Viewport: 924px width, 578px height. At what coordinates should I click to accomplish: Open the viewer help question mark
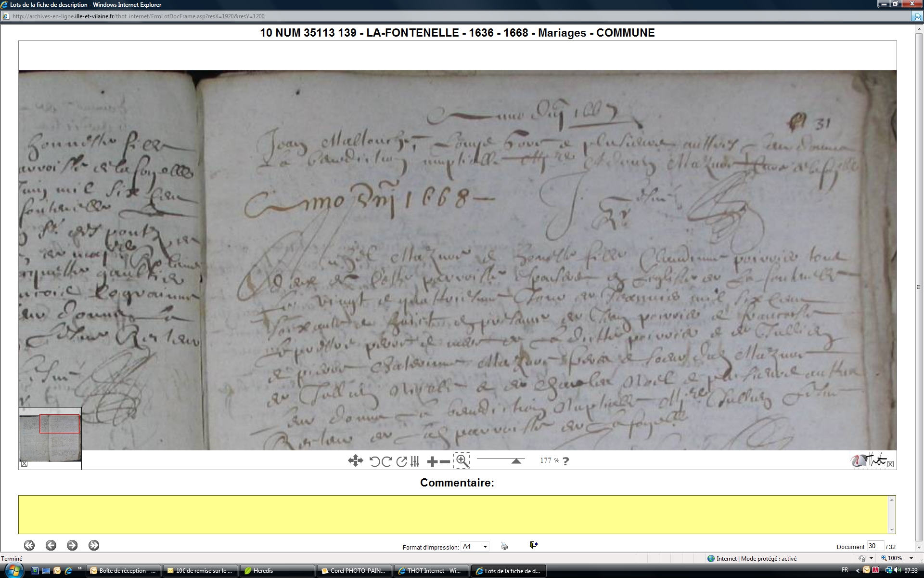click(x=566, y=461)
